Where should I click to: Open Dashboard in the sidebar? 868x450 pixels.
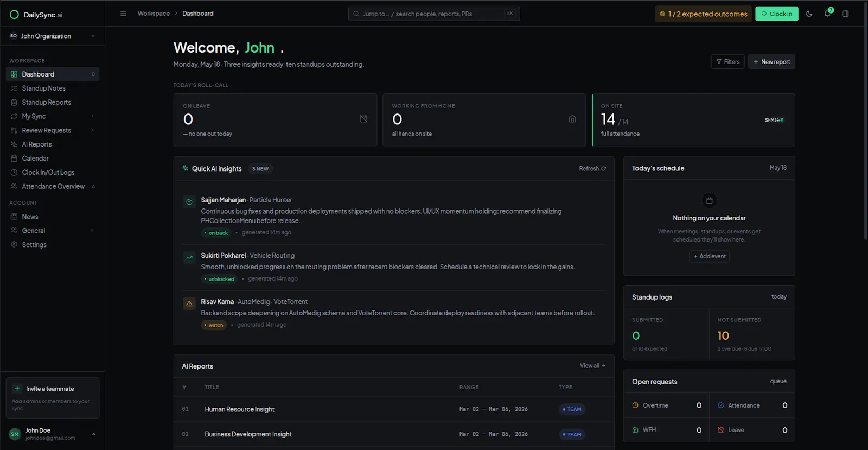point(53,74)
